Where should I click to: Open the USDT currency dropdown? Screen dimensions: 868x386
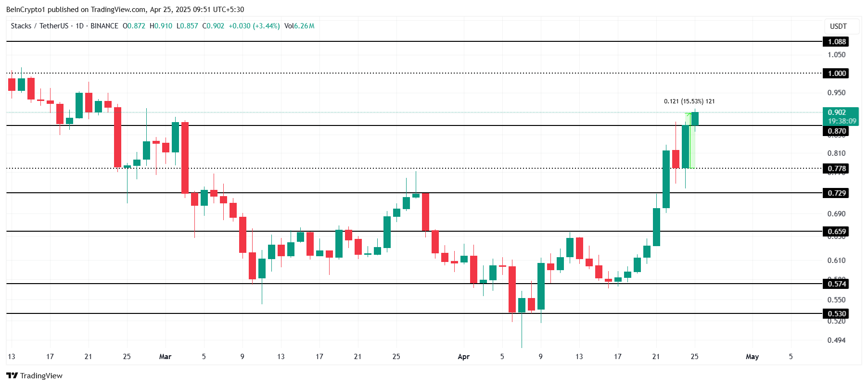point(838,26)
